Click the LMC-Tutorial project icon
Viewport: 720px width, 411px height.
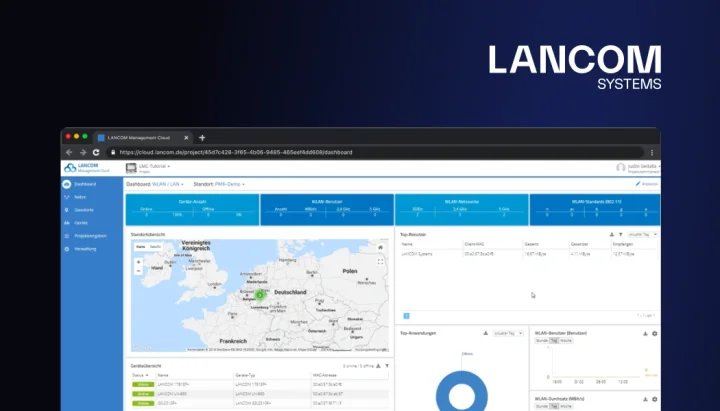point(131,168)
